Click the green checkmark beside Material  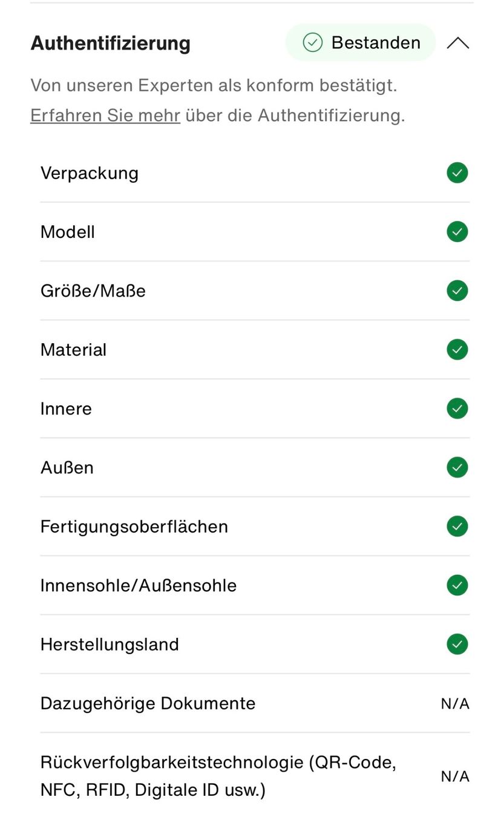(457, 350)
